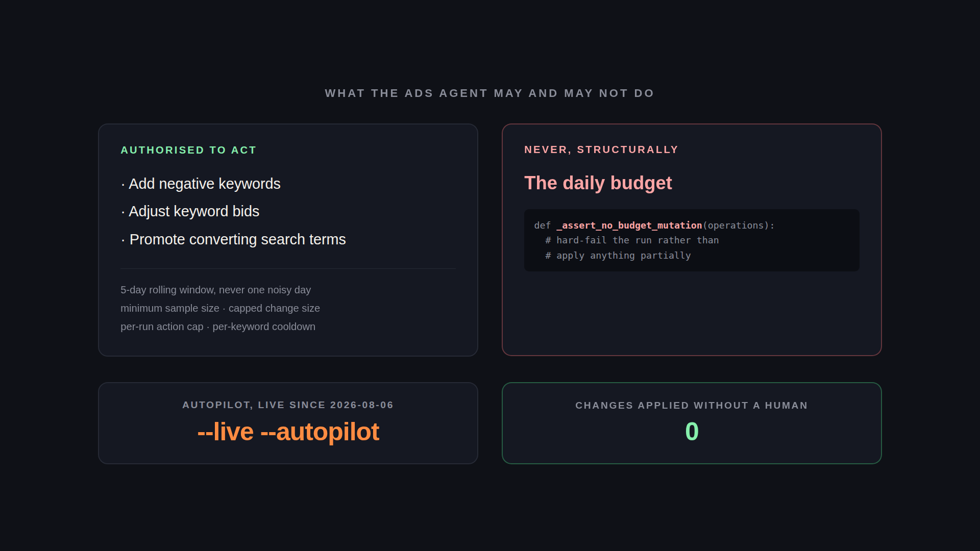Viewport: 980px width, 551px height.
Task: Click 'Adjust keyword bids' bullet
Action: pos(190,211)
